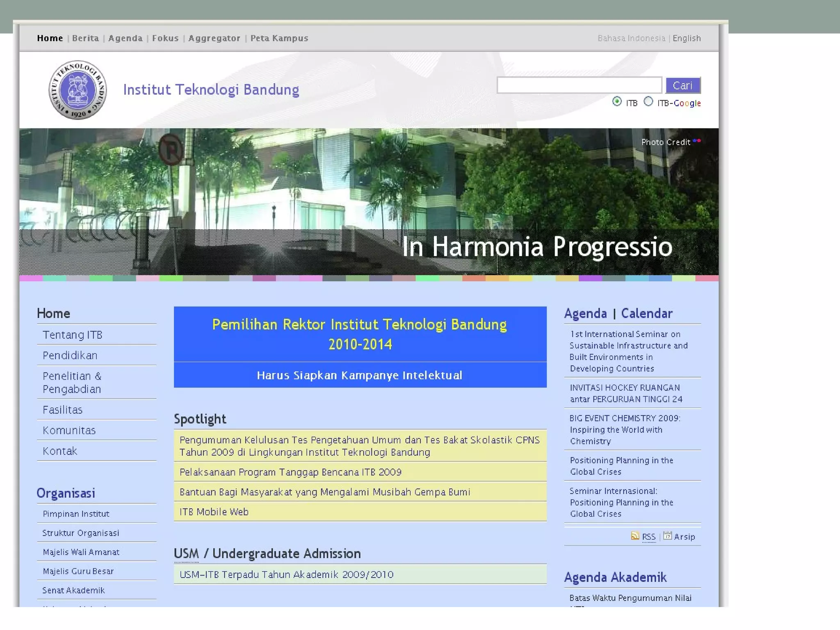Open Tentang ITB sidebar item
The width and height of the screenshot is (840, 630).
(x=73, y=335)
